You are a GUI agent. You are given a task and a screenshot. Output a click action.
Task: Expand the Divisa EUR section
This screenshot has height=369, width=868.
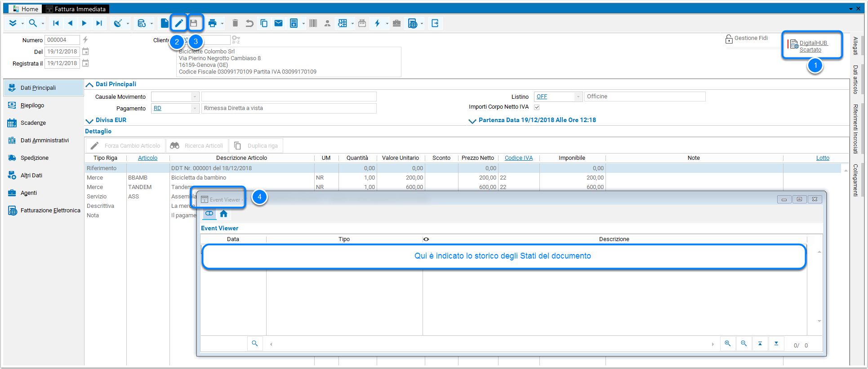pos(89,120)
